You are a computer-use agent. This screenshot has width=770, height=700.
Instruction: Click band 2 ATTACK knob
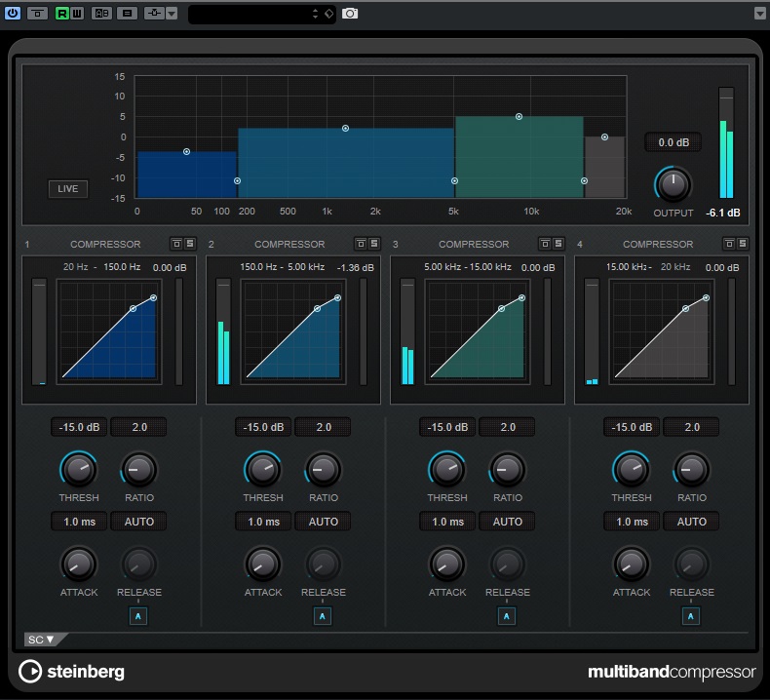(x=263, y=564)
